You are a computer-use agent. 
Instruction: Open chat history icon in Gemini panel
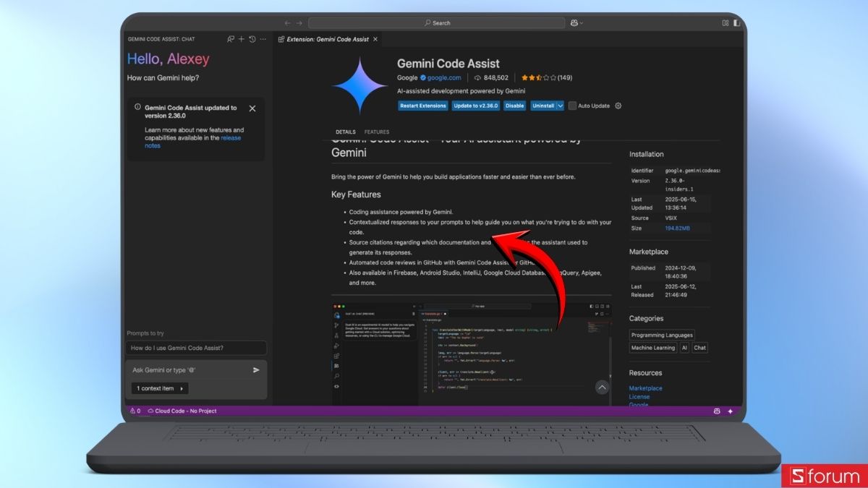point(252,39)
